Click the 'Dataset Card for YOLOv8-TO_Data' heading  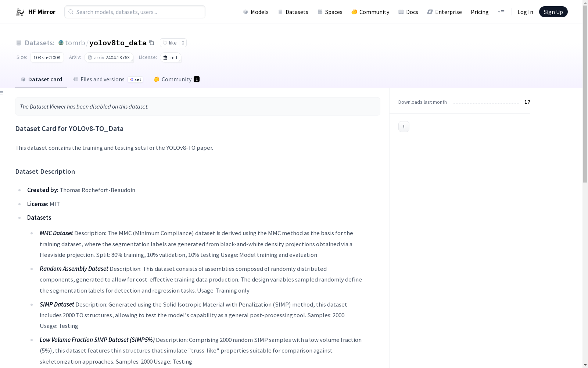tap(69, 128)
